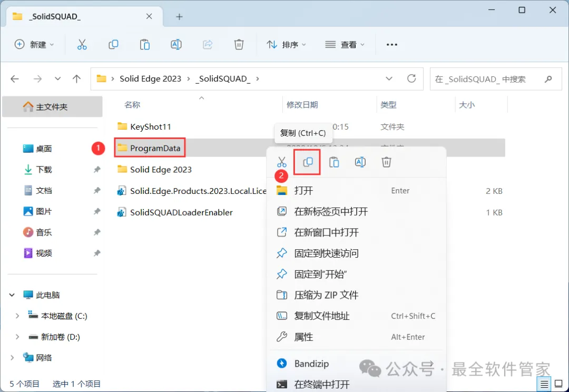The image size is (569, 392).
Task: Click the Copy icon in context menu
Action: 308,162
